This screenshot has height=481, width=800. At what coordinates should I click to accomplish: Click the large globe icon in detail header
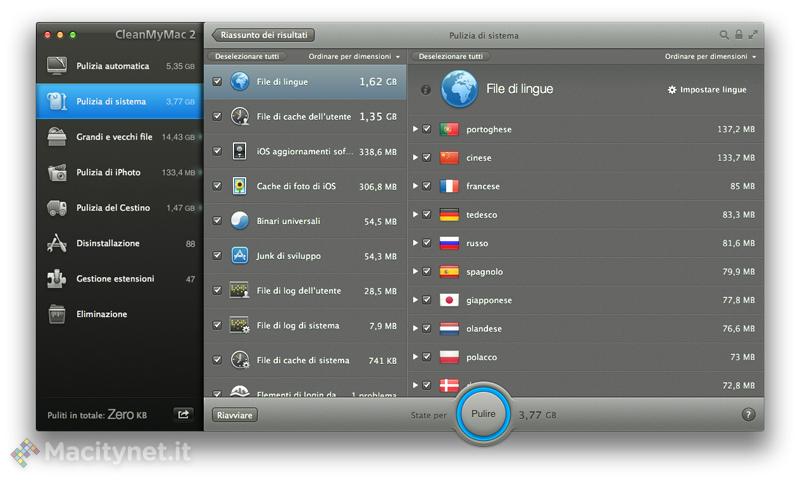[459, 89]
